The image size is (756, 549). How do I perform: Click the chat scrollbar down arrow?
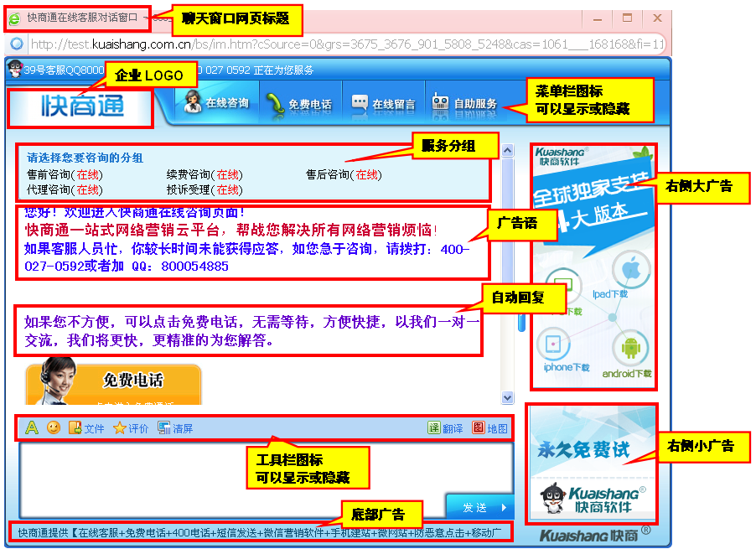click(507, 397)
